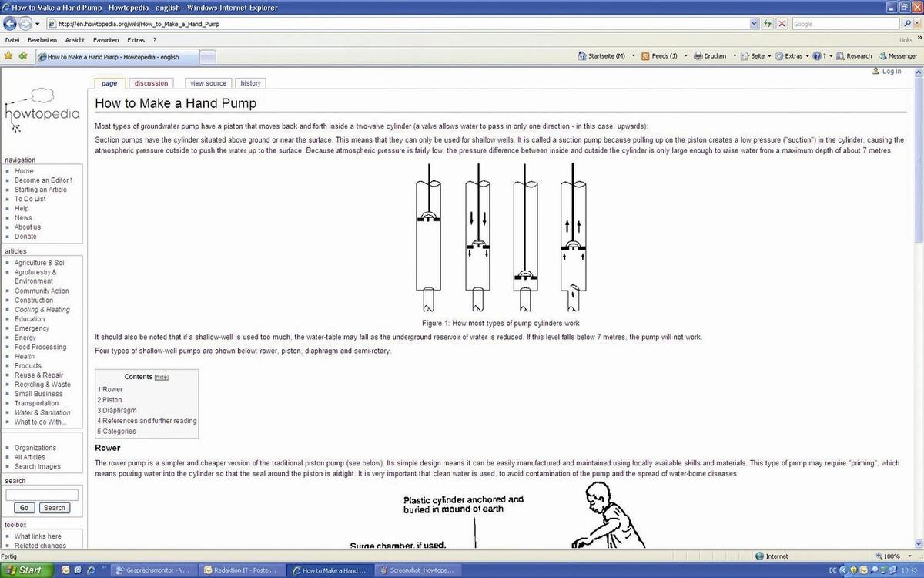
Task: Open the Bearbeiten menu
Action: [x=42, y=40]
